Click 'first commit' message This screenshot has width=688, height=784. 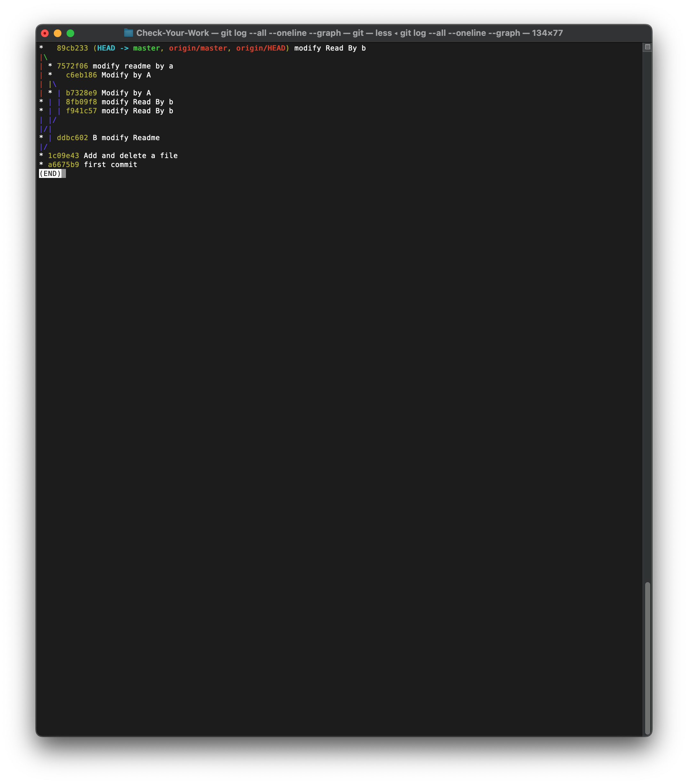coord(110,164)
